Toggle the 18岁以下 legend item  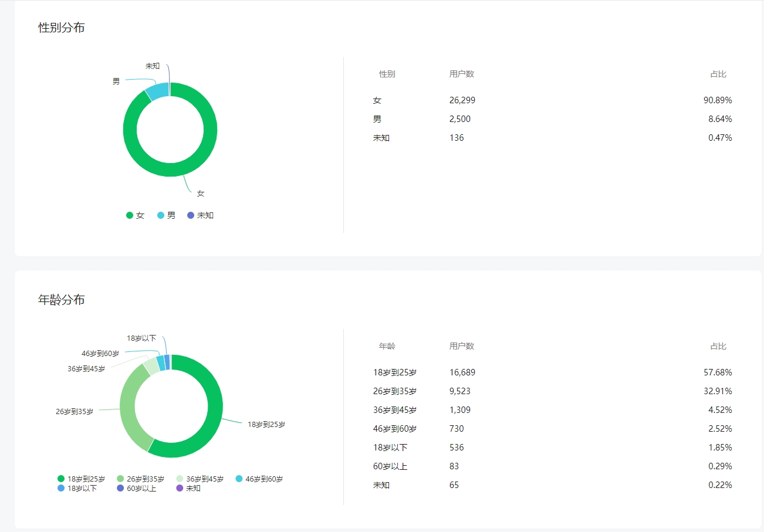77,488
